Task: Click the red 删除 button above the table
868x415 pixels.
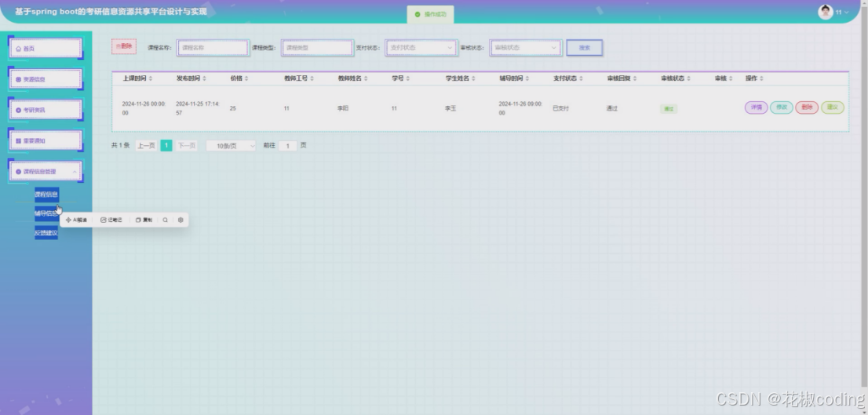Action: (124, 46)
